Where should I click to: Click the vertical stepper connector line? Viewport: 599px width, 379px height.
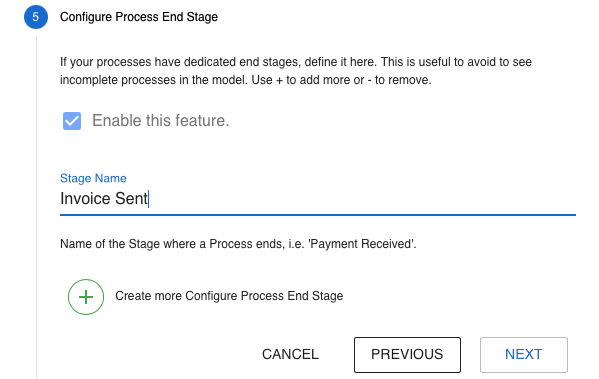[x=36, y=207]
